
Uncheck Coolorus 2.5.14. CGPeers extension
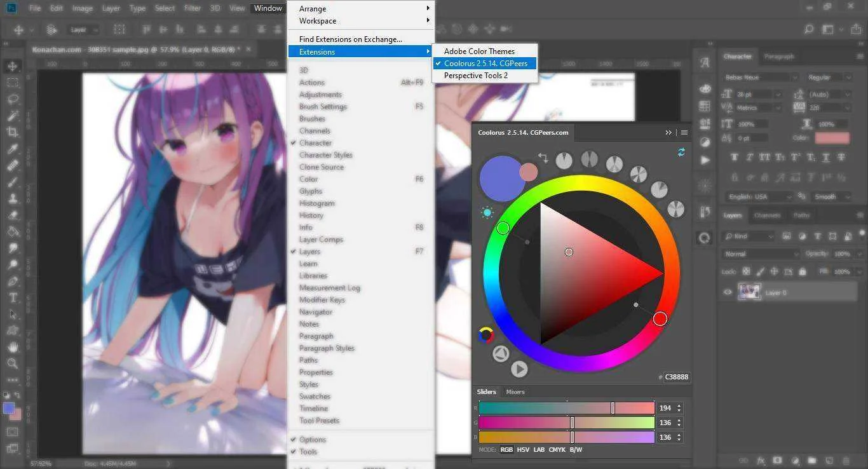click(485, 64)
